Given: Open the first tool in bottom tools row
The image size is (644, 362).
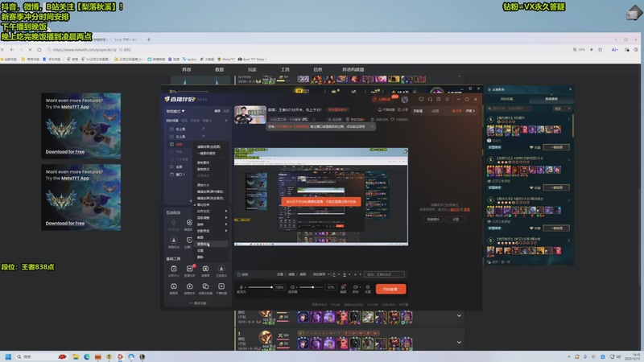Looking at the screenshot, I should (x=174, y=288).
